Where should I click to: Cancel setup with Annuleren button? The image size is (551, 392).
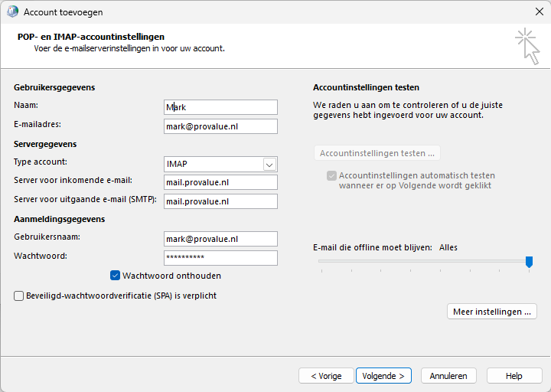448,376
